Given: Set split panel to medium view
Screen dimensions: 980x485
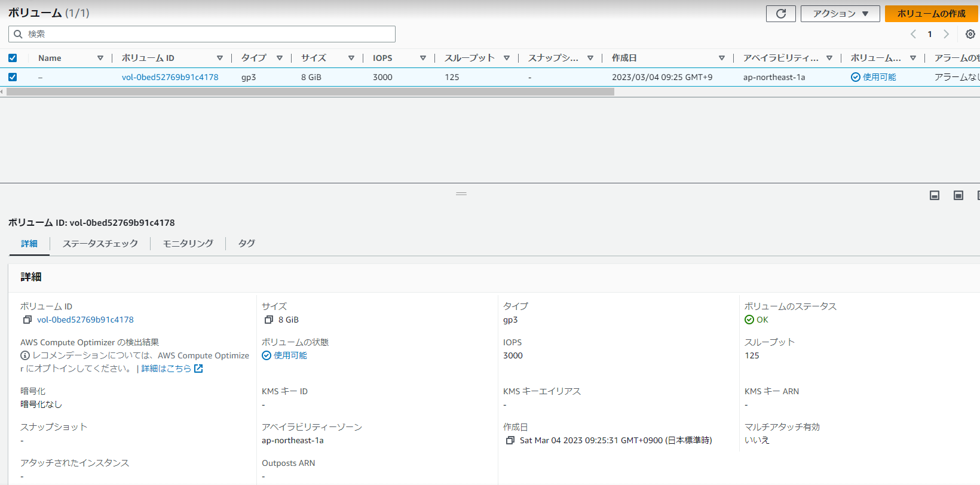Looking at the screenshot, I should (x=958, y=195).
